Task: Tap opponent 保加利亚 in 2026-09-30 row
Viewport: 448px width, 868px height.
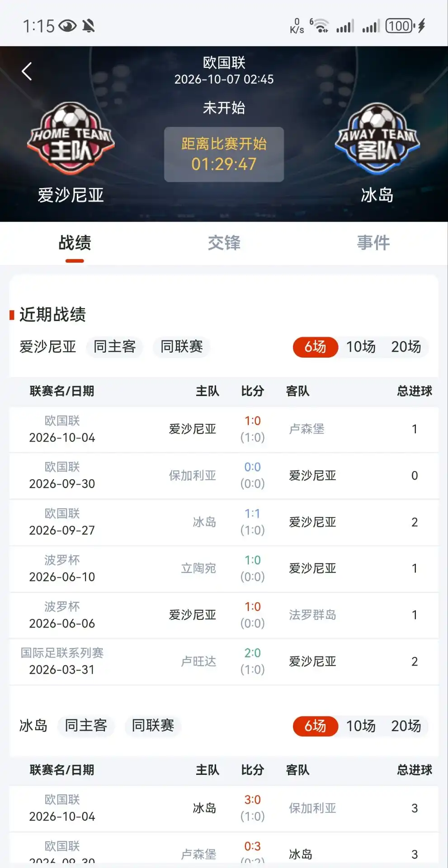Action: tap(192, 476)
